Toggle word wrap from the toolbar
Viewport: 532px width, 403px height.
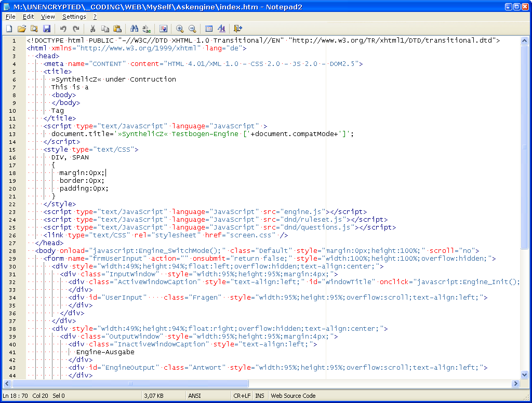(163, 29)
